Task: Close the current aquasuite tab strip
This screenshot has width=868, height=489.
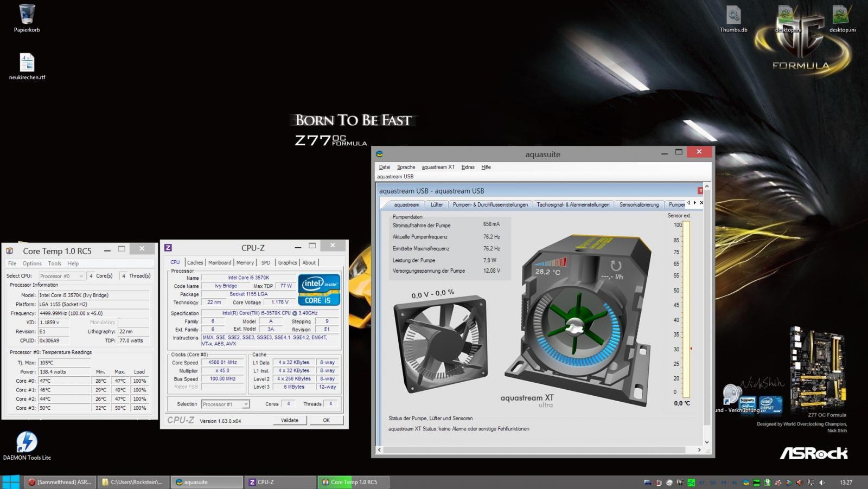Action: click(701, 203)
